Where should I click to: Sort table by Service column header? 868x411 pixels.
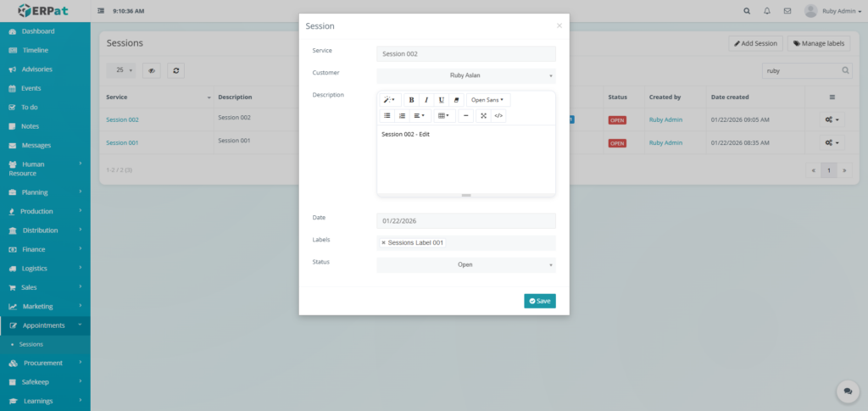click(x=159, y=97)
